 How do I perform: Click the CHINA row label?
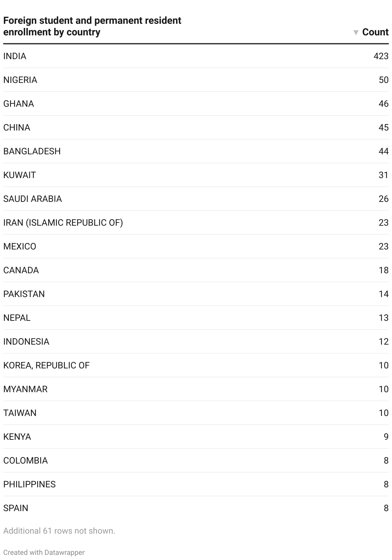[x=17, y=128]
